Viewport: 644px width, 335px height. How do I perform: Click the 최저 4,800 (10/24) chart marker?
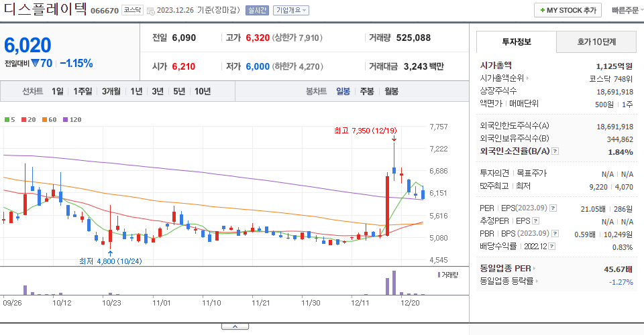pos(111,261)
